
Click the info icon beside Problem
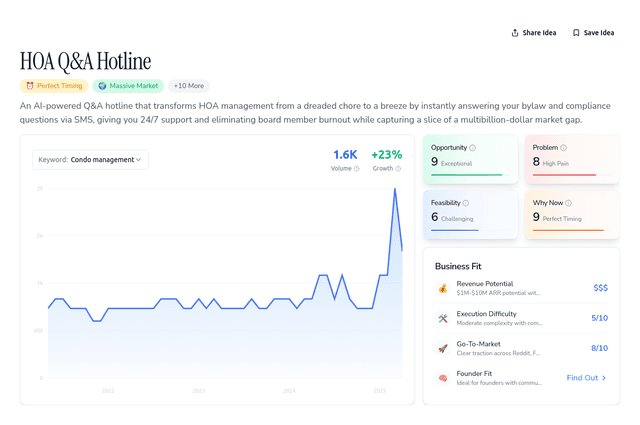pyautogui.click(x=565, y=148)
